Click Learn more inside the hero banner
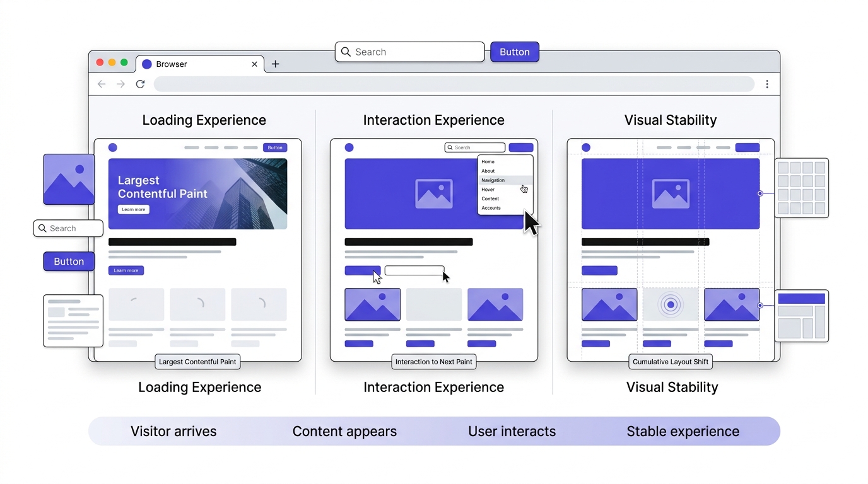The image size is (868, 484). 134,209
